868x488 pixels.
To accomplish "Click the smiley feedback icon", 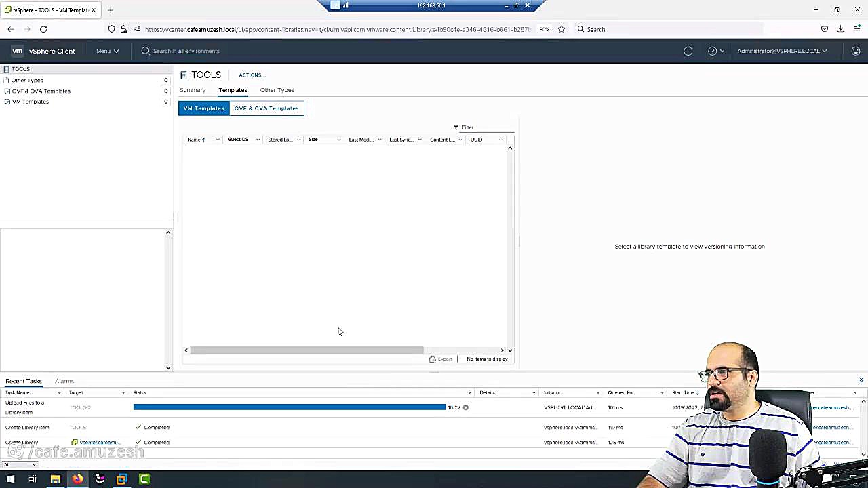I will tap(856, 51).
